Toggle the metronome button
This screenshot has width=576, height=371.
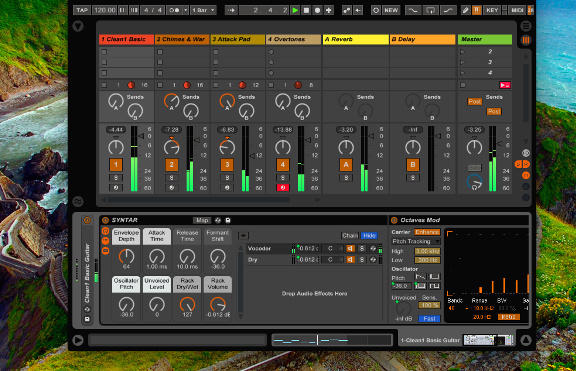174,10
